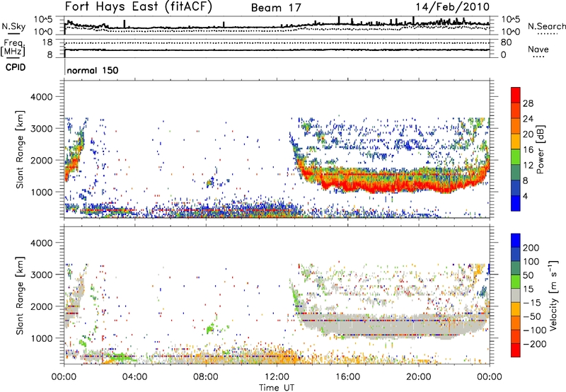The width and height of the screenshot is (566, 392).
Task: Click the "04:00" time tick label
Action: click(135, 377)
